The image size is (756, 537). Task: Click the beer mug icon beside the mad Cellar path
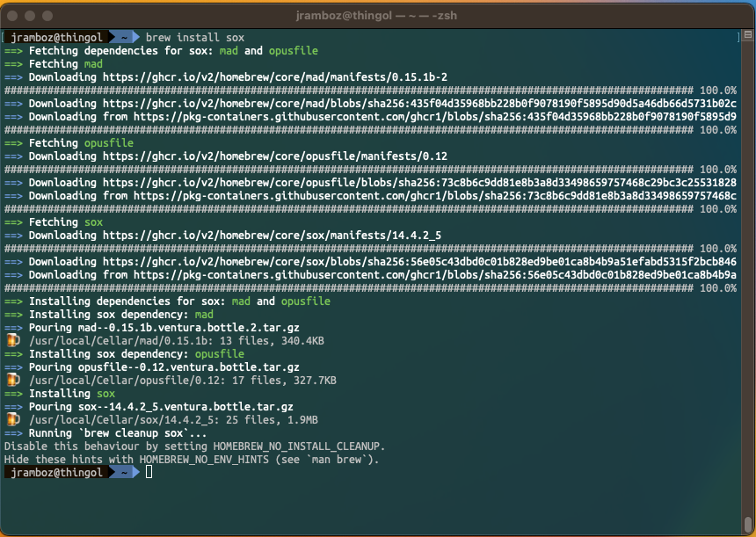pyautogui.click(x=12, y=341)
